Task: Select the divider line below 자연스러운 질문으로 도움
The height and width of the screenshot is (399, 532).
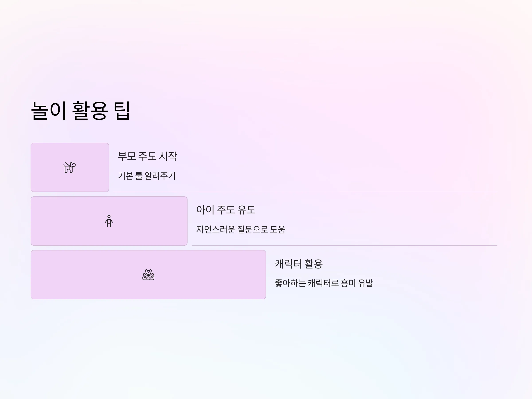Action: point(344,246)
